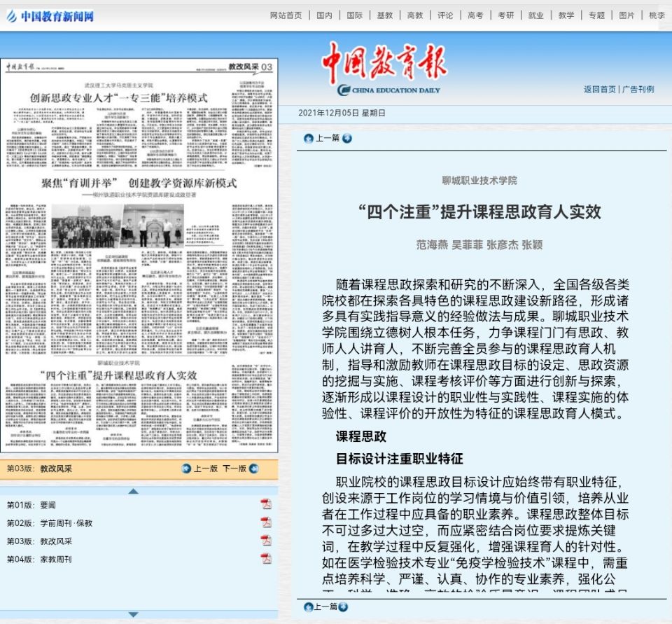The height and width of the screenshot is (624, 672).
Task: Open the PDF icon for 第01版 要闻
Action: click(x=266, y=504)
